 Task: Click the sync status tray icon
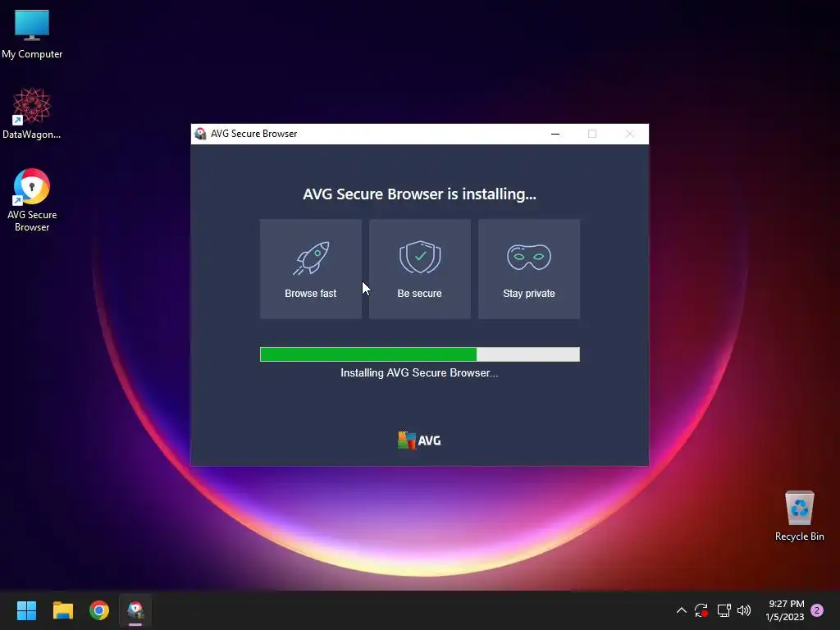(x=701, y=610)
